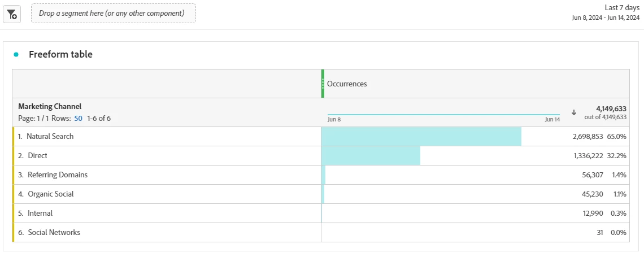The height and width of the screenshot is (257, 644).
Task: Click the 12,990 occurrences cell
Action: tap(593, 214)
